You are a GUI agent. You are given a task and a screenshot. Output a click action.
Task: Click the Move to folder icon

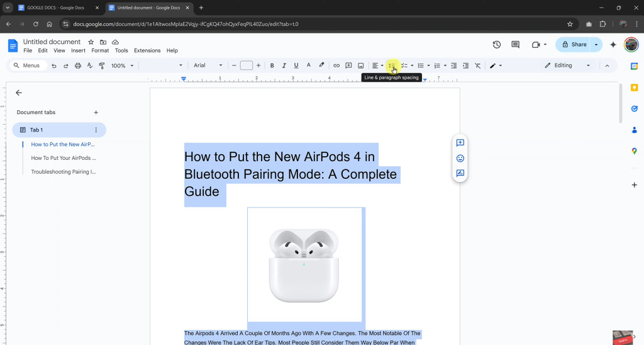tap(103, 42)
